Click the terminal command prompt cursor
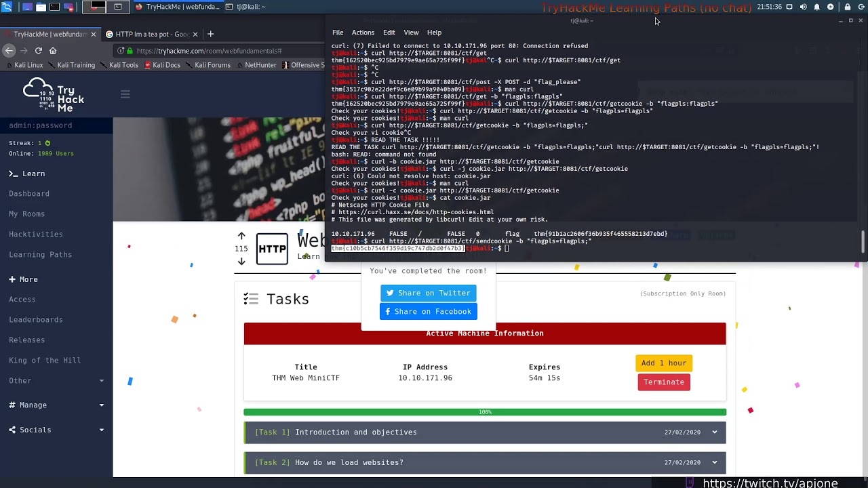The image size is (868, 488). point(507,249)
